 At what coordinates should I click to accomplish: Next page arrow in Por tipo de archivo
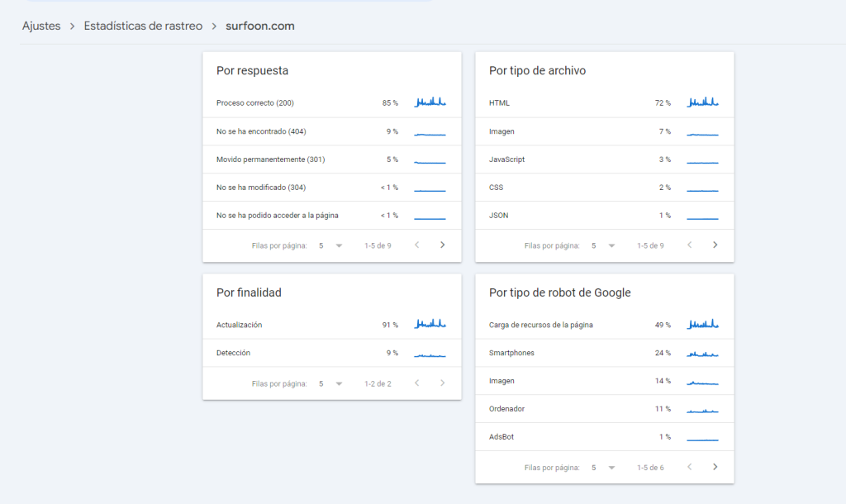(715, 245)
